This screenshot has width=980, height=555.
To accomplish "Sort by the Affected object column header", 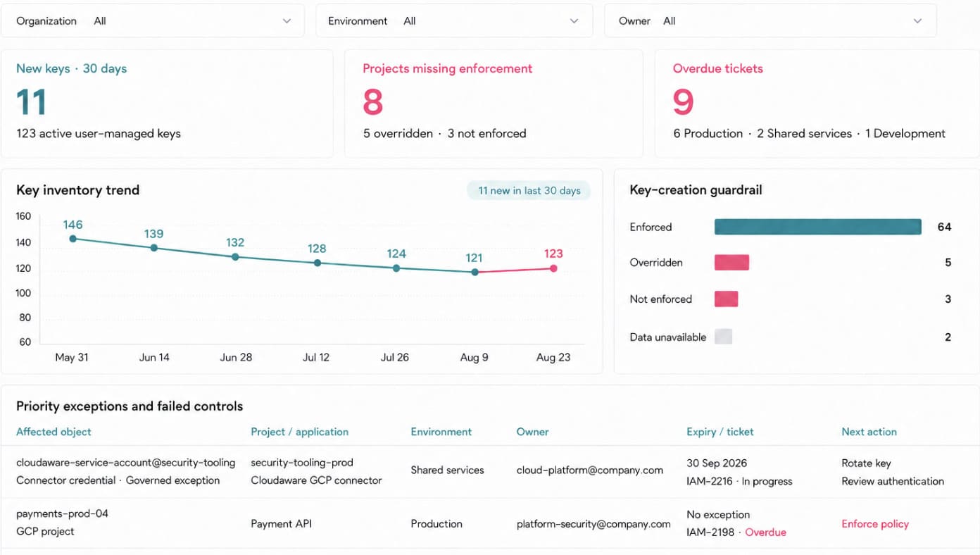I will (54, 432).
